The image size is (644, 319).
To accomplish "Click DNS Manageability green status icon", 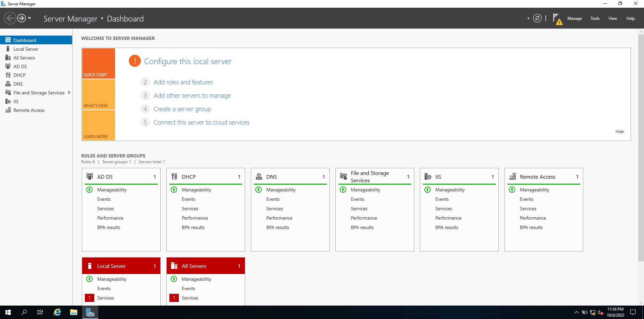I will [259, 190].
